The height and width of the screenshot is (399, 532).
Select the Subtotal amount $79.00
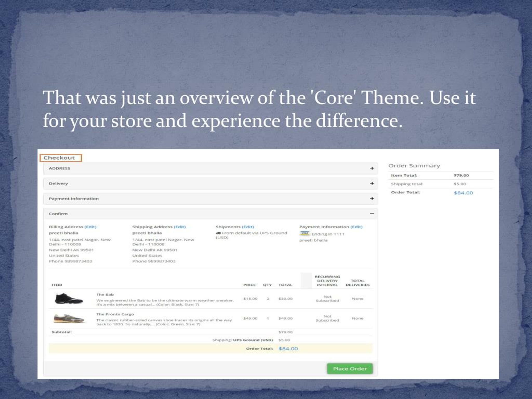286,332
